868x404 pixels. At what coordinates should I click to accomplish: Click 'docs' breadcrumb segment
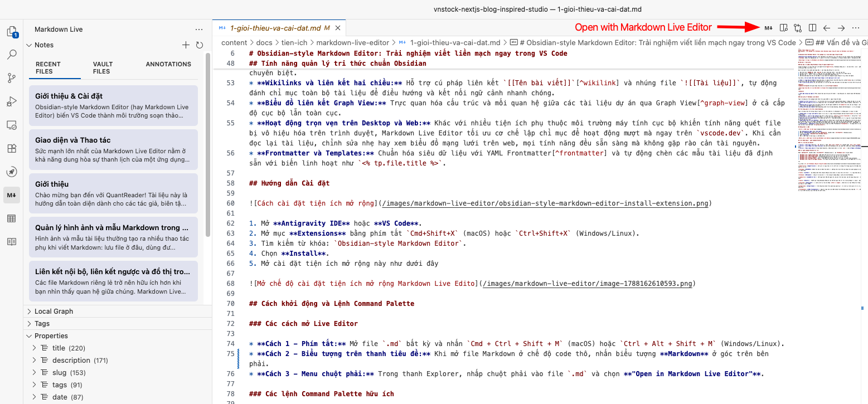pos(264,42)
